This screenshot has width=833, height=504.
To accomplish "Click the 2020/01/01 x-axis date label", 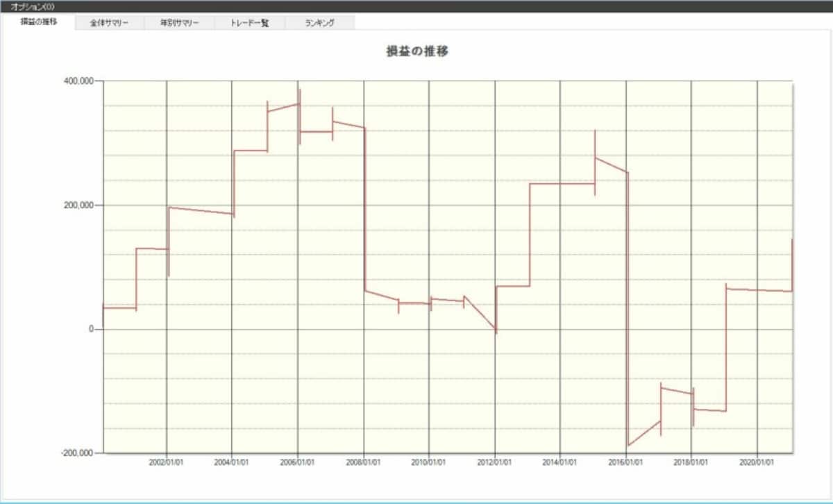I will pyautogui.click(x=757, y=462).
